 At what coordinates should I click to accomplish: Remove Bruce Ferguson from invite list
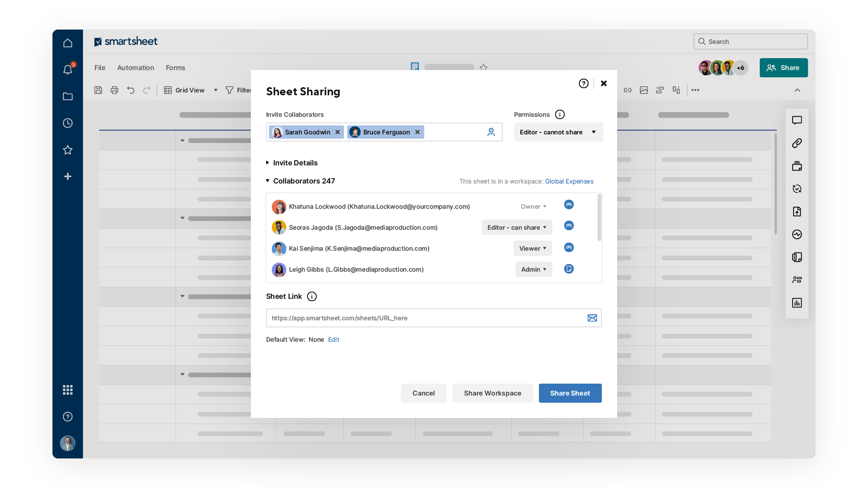click(417, 132)
